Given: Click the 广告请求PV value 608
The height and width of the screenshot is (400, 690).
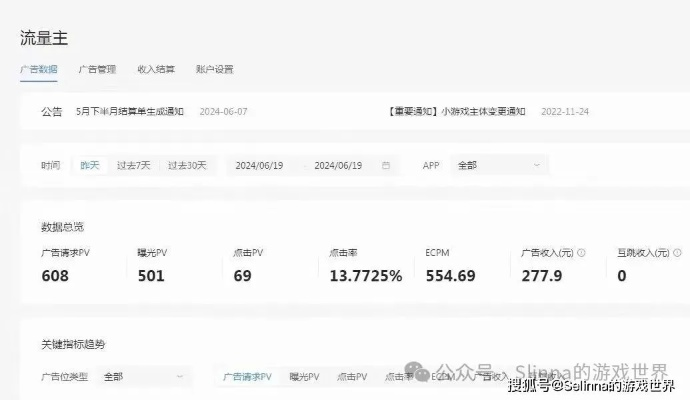Looking at the screenshot, I should pyautogui.click(x=55, y=276).
